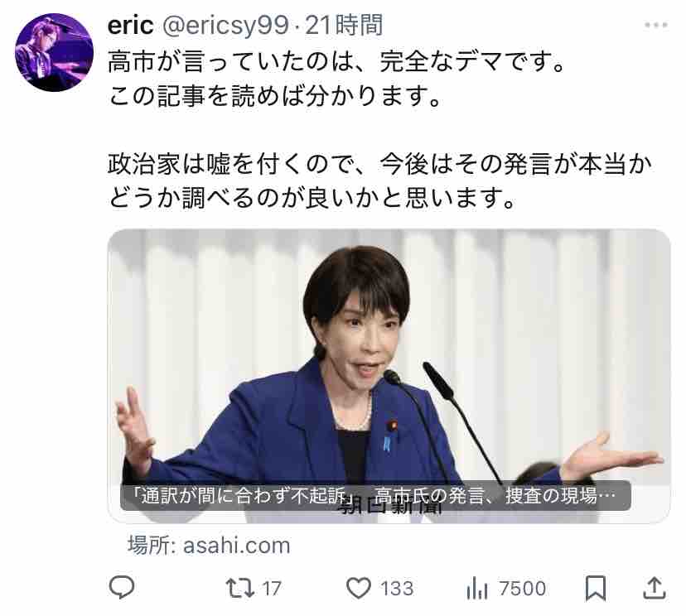Click the like count 133

(x=397, y=589)
